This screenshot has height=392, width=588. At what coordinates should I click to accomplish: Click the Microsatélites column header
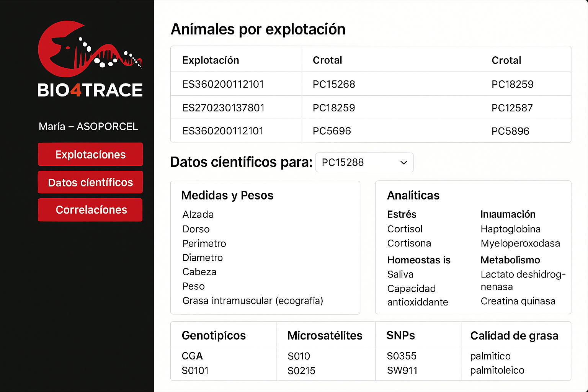325,335
